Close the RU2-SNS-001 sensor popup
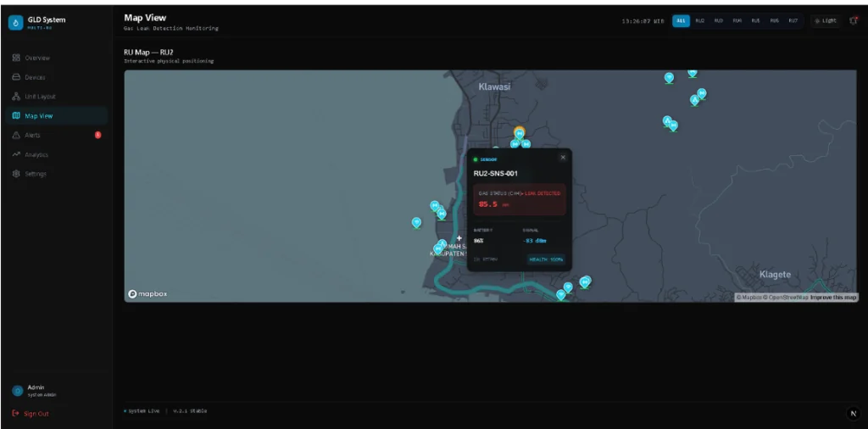 pos(563,157)
